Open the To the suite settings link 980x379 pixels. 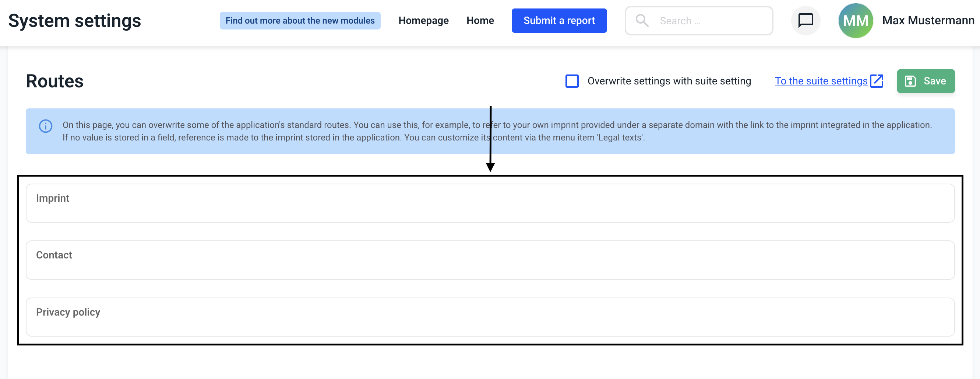point(821,81)
